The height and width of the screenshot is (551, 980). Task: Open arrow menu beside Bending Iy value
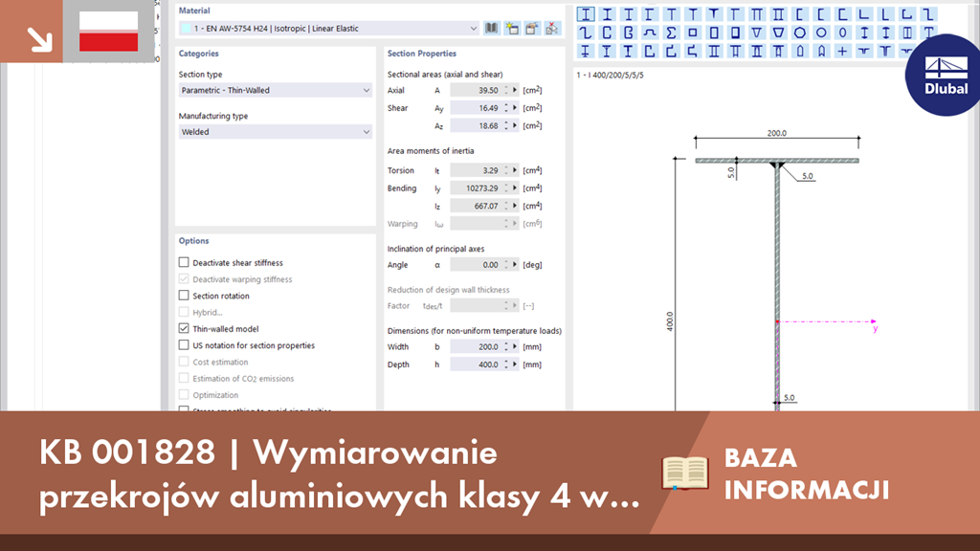(515, 188)
